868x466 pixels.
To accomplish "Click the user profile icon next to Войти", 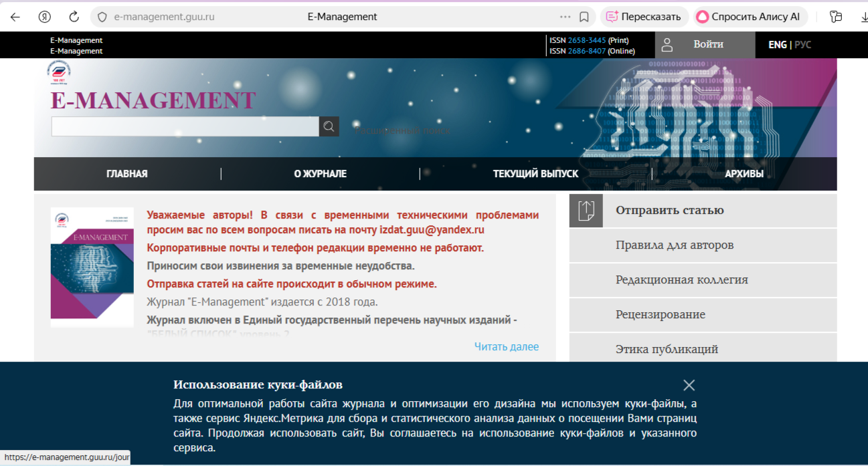I will [x=667, y=45].
